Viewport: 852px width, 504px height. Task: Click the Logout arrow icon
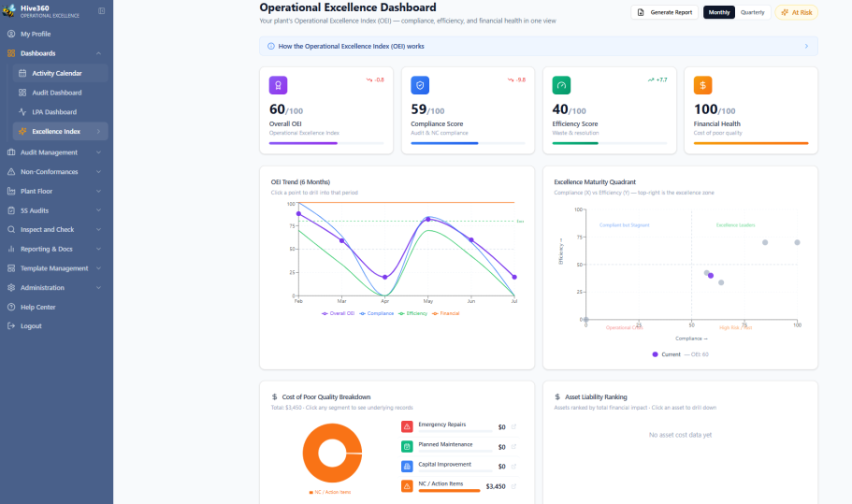(x=11, y=325)
